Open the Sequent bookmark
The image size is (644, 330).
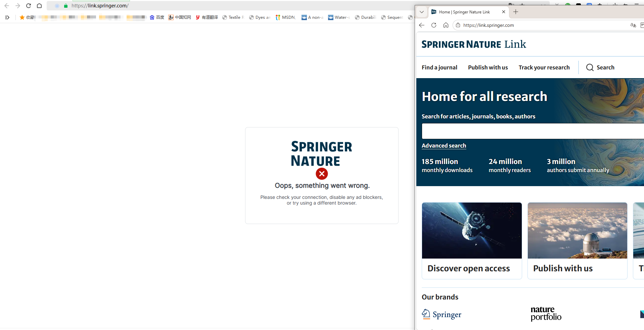point(392,17)
